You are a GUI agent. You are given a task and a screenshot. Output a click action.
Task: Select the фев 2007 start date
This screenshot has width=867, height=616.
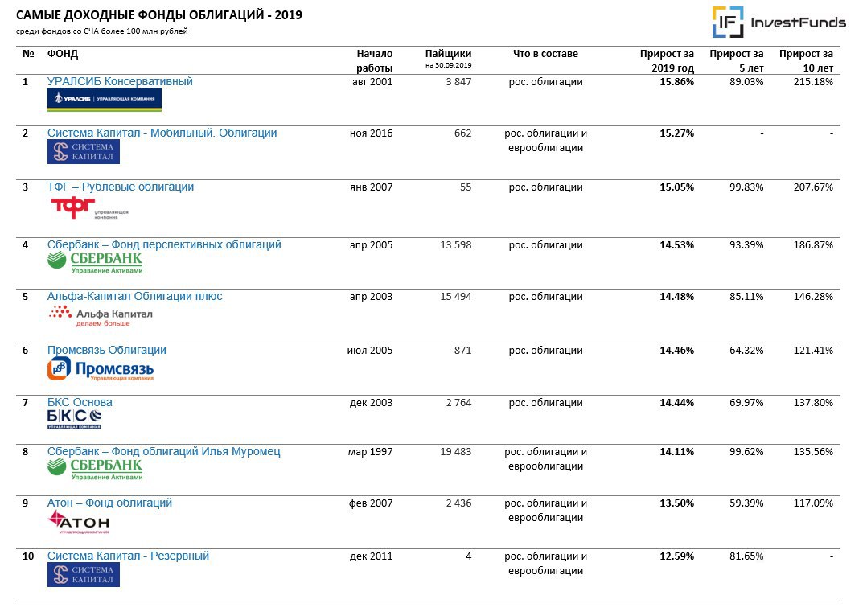(371, 503)
